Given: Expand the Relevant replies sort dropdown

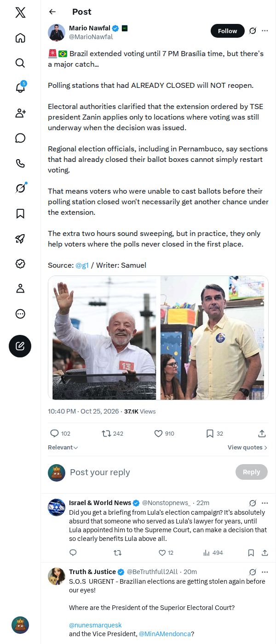Looking at the screenshot, I should click(63, 447).
